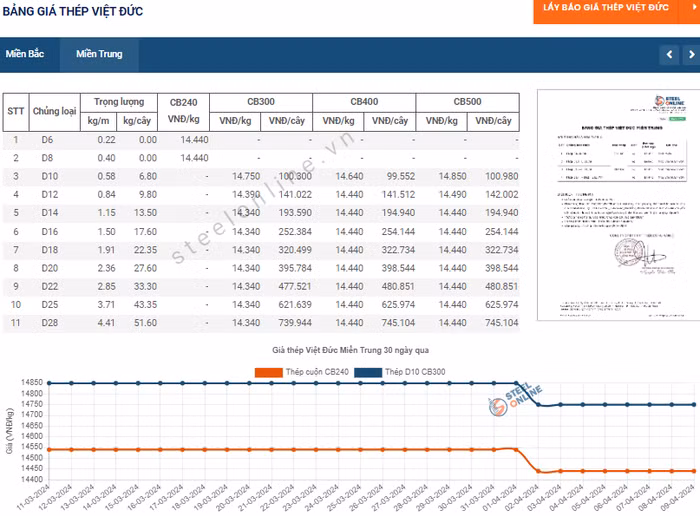Click the 252.384 value in D16 row
Screen dimensions: 700x516
tap(295, 232)
